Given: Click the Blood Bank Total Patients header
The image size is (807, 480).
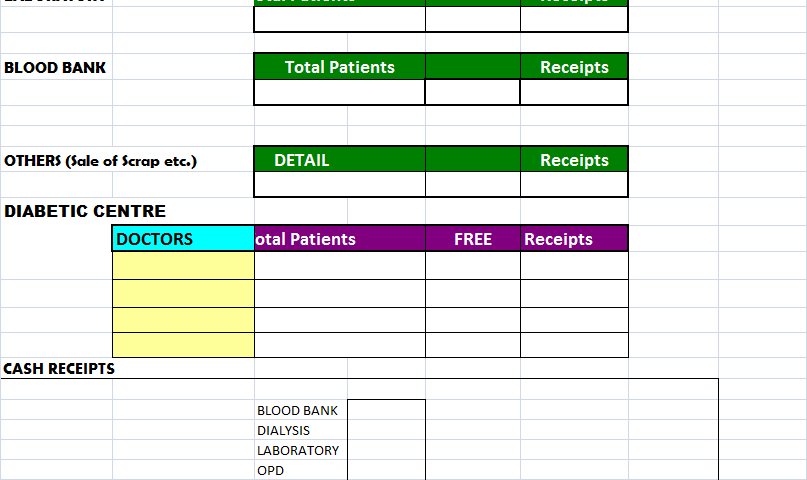Looking at the screenshot, I should [340, 67].
